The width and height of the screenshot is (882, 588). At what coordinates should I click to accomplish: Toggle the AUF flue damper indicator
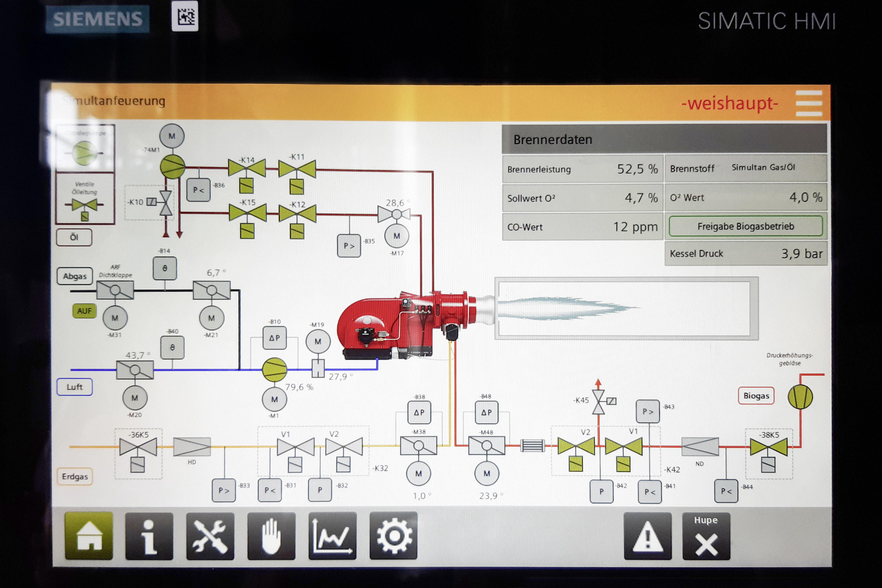point(84,311)
